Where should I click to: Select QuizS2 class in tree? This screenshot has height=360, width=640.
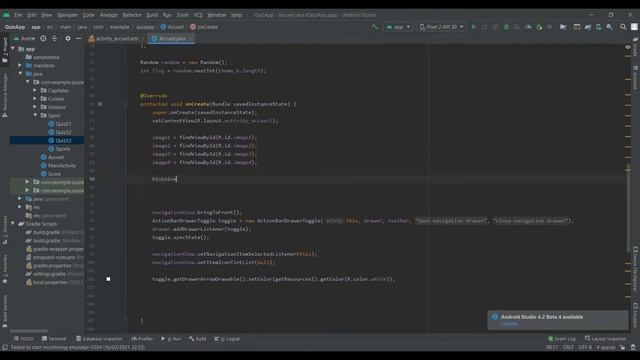60,132
